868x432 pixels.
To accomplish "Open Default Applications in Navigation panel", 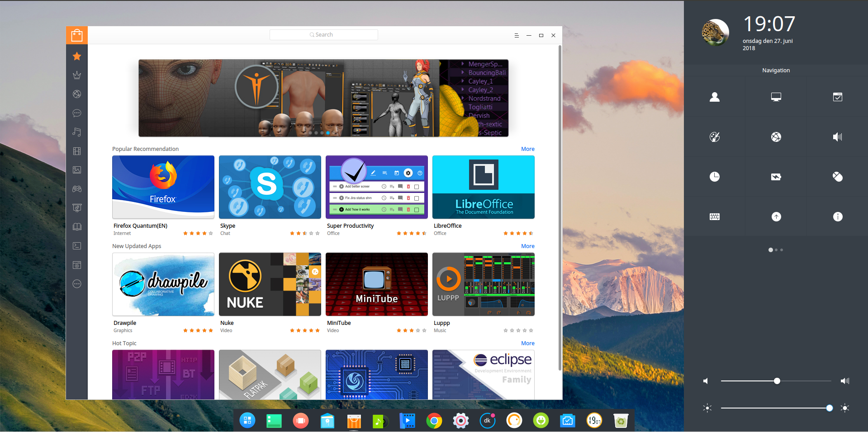I will 838,97.
